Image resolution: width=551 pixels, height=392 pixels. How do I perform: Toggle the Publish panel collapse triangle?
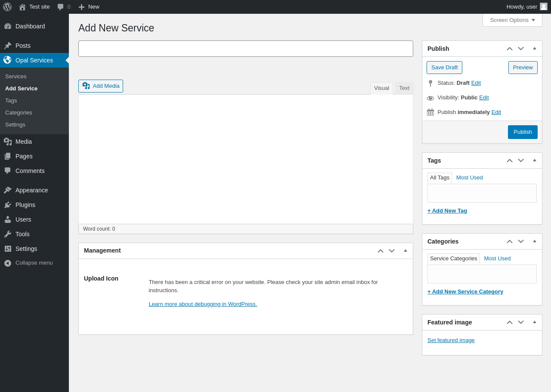tap(535, 48)
